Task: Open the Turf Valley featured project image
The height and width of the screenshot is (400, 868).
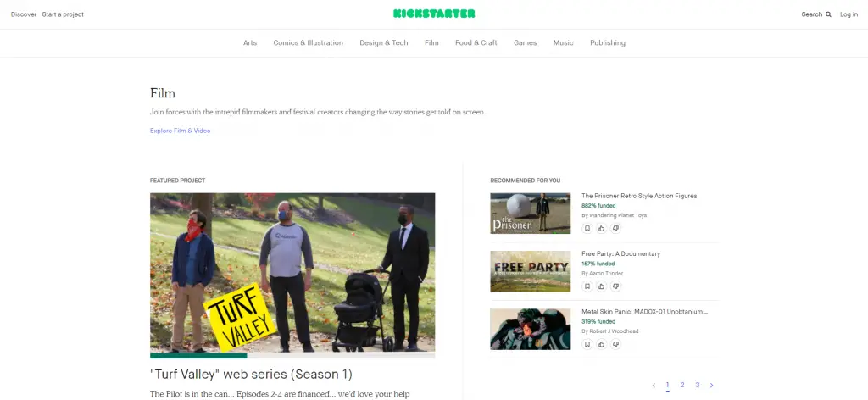Action: tap(292, 273)
